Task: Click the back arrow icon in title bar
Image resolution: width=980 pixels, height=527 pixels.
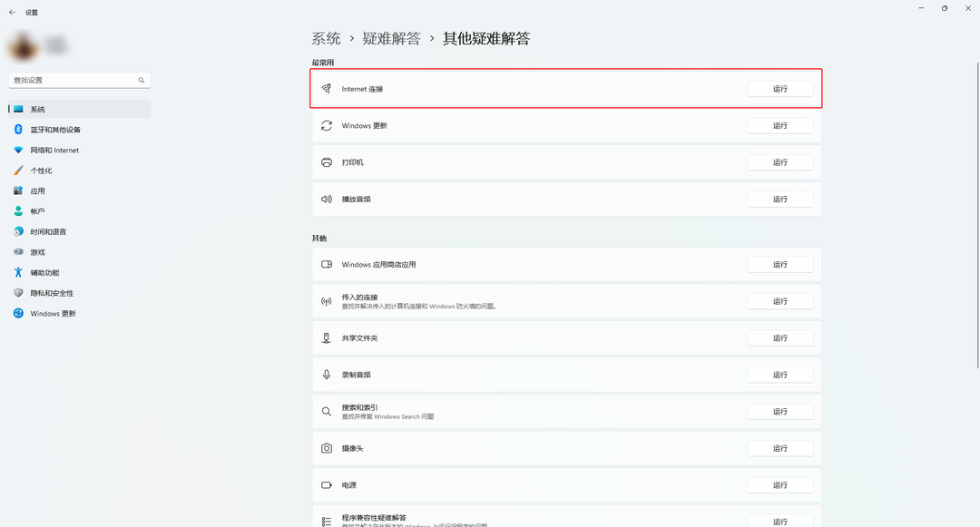Action: coord(12,12)
